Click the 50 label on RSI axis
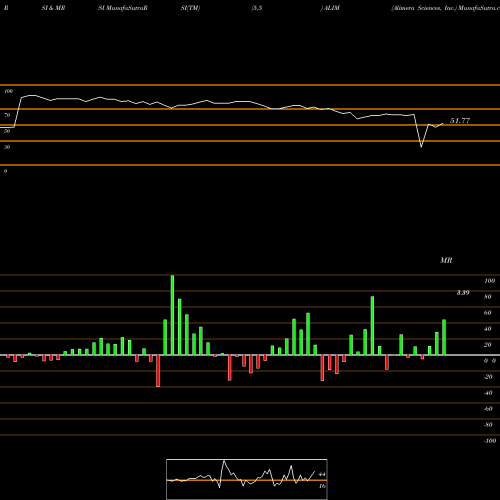Screen dimensions: 500x500 [7, 131]
